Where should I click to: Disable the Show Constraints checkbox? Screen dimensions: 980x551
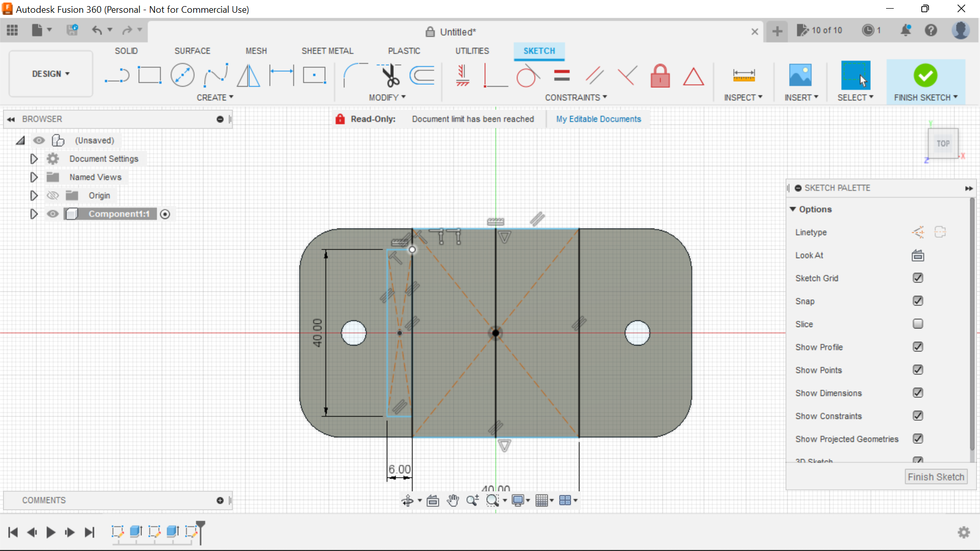917,416
